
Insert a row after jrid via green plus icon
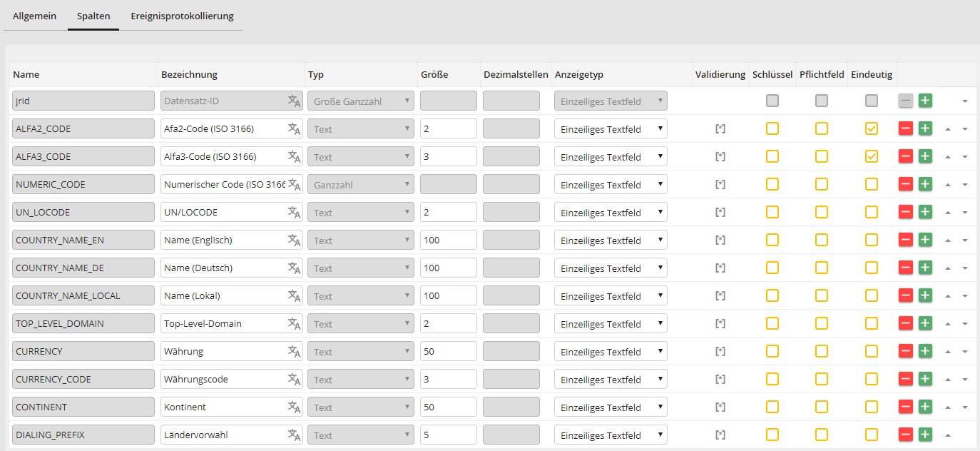point(925,101)
